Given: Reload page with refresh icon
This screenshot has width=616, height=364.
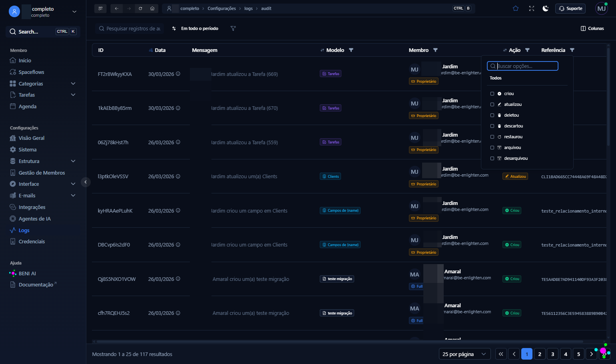Looking at the screenshot, I should click(x=141, y=8).
